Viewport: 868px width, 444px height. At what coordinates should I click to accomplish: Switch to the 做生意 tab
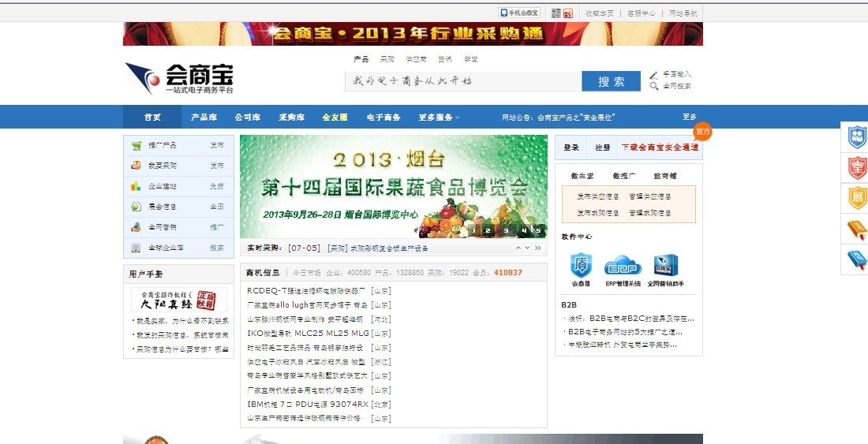582,176
